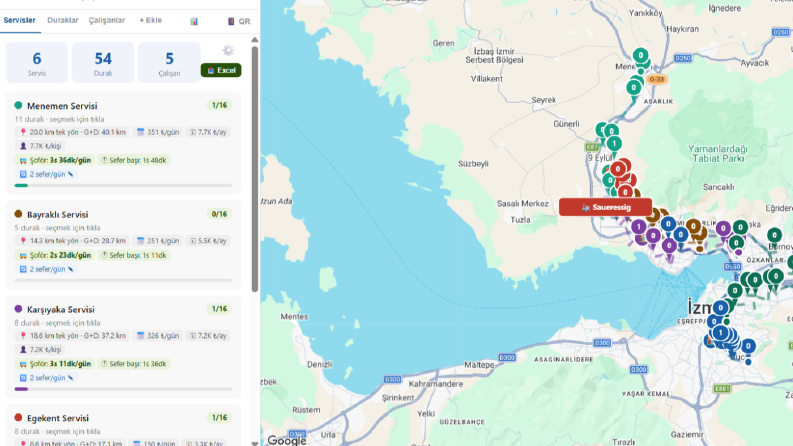Viewport: 793px width, 446px height.
Task: Open the QR code tab
Action: (x=239, y=21)
